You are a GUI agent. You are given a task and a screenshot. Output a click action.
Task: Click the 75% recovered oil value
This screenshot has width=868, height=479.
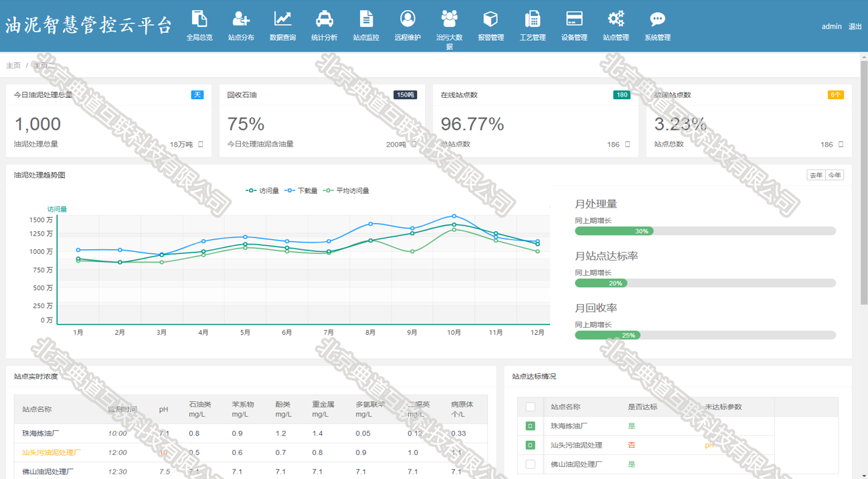[246, 124]
